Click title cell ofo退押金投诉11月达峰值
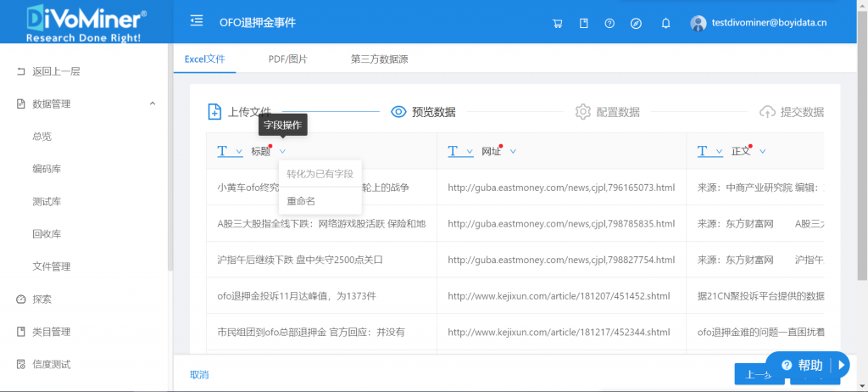 pos(297,296)
